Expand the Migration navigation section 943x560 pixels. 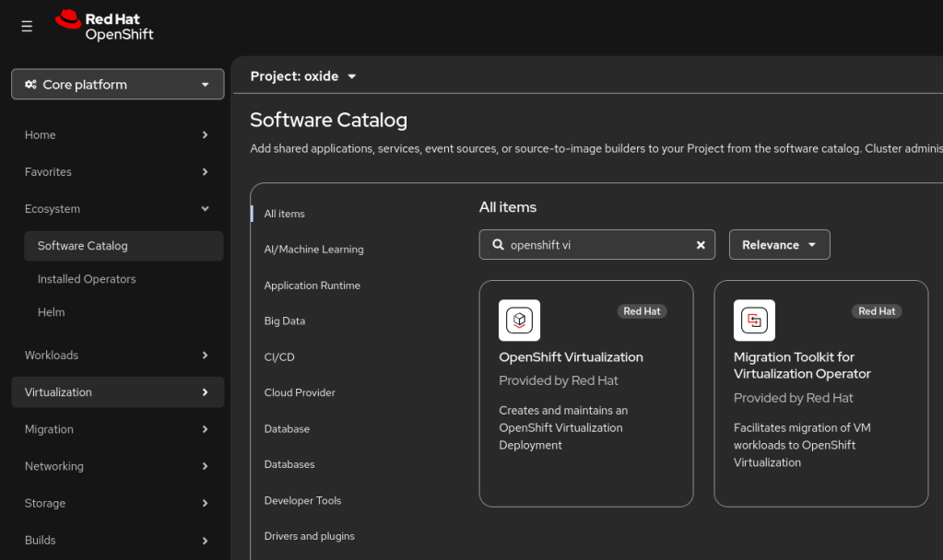tap(117, 429)
